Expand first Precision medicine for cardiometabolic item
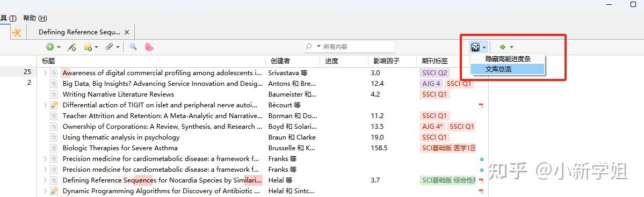644x197 pixels. (x=45, y=158)
